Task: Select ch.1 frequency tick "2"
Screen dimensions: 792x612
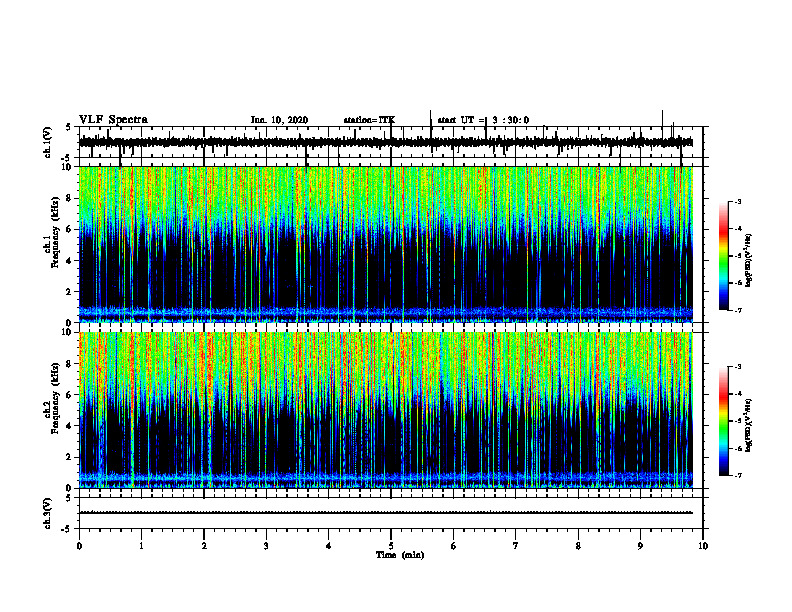Action: click(71, 292)
